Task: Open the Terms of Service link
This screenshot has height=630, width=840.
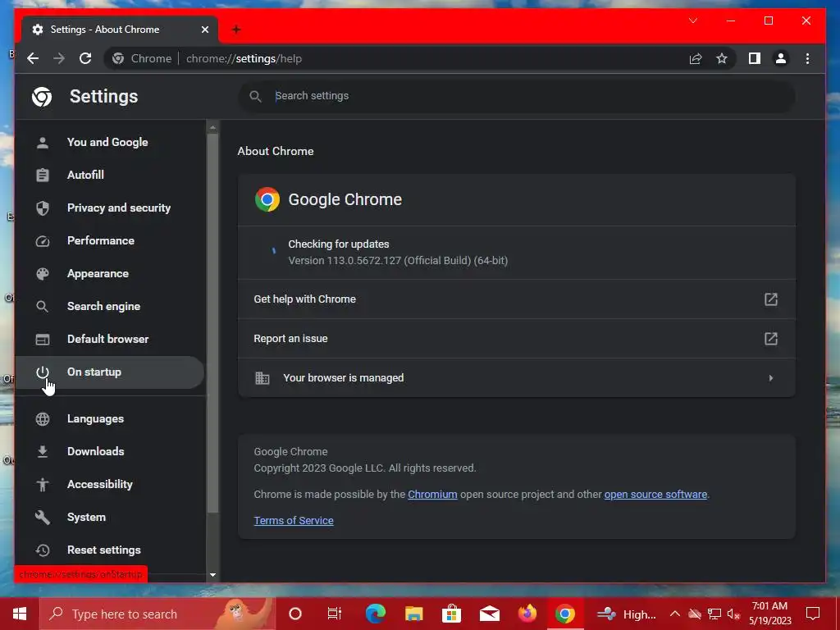Action: click(294, 521)
